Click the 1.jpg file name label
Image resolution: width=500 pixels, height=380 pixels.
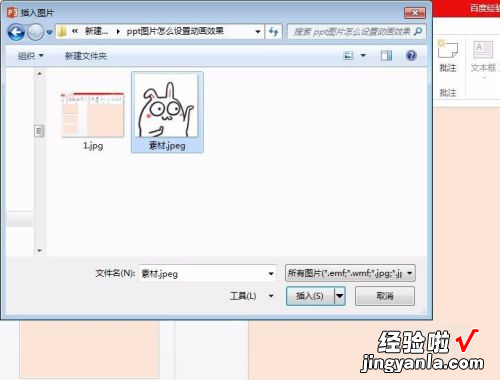93,146
